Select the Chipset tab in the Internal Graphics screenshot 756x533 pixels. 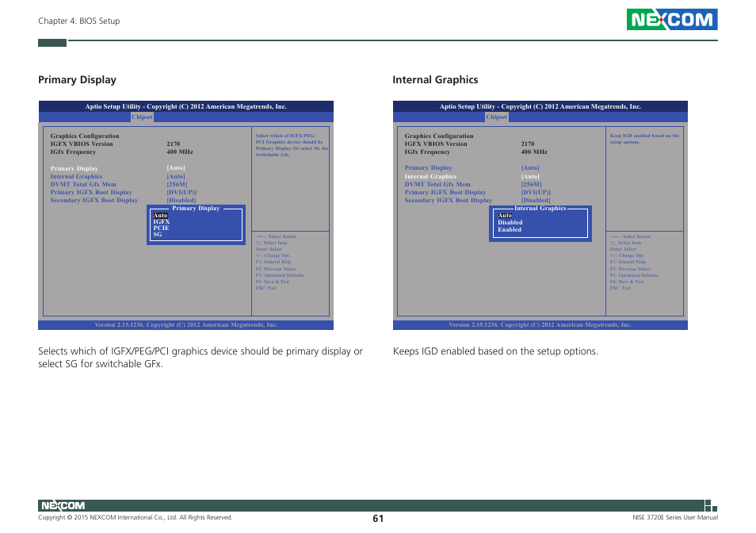496,117
